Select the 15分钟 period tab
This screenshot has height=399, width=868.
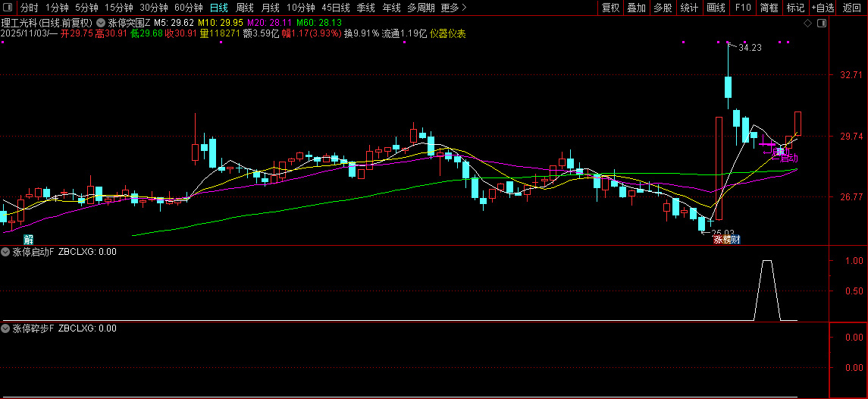pos(118,8)
